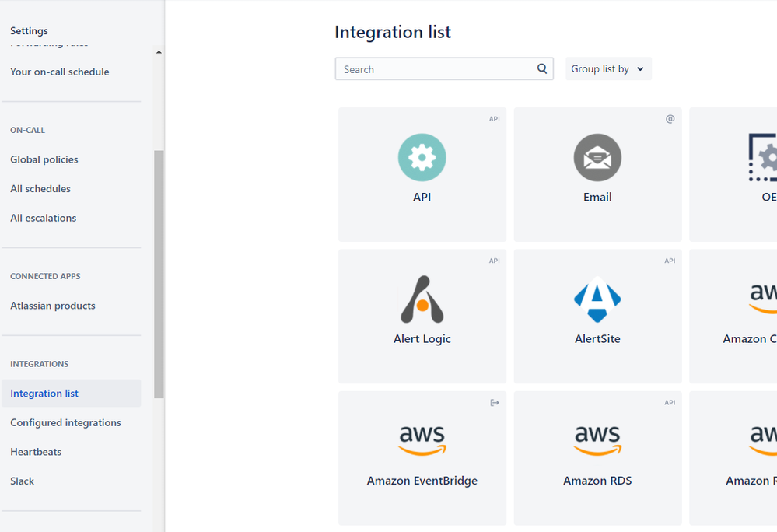Click the Amazon EventBridge AWS logo
This screenshot has width=777, height=532.
pos(422,440)
